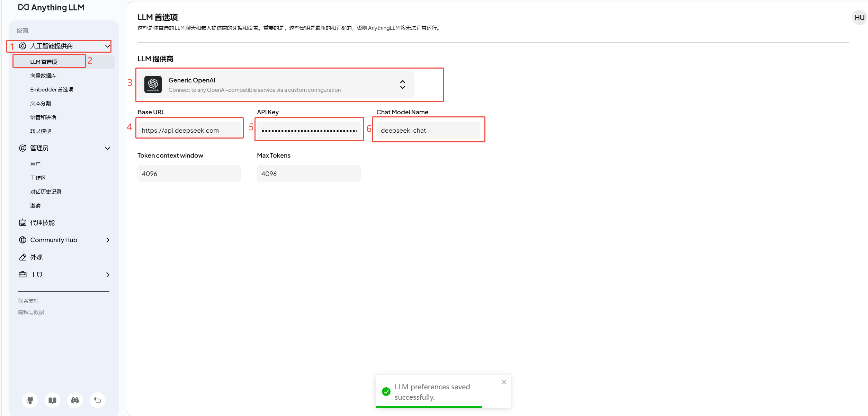Open the LLM provider selector arrows
This screenshot has height=416, width=868.
(x=402, y=85)
